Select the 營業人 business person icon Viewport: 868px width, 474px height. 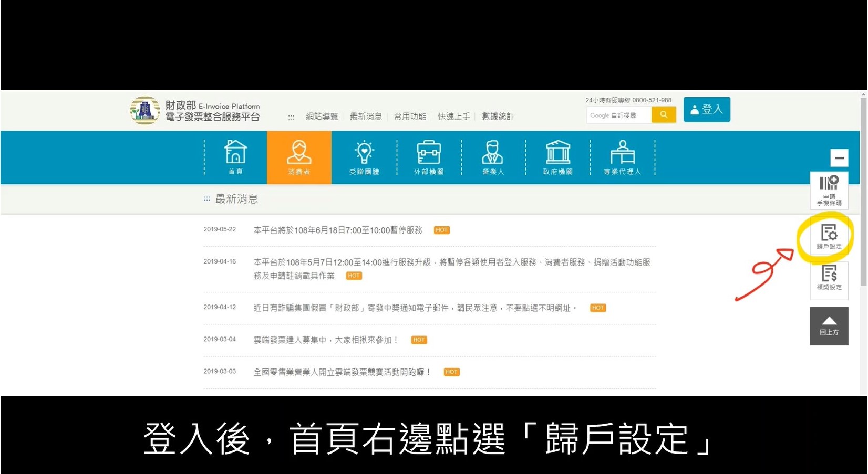click(x=493, y=157)
